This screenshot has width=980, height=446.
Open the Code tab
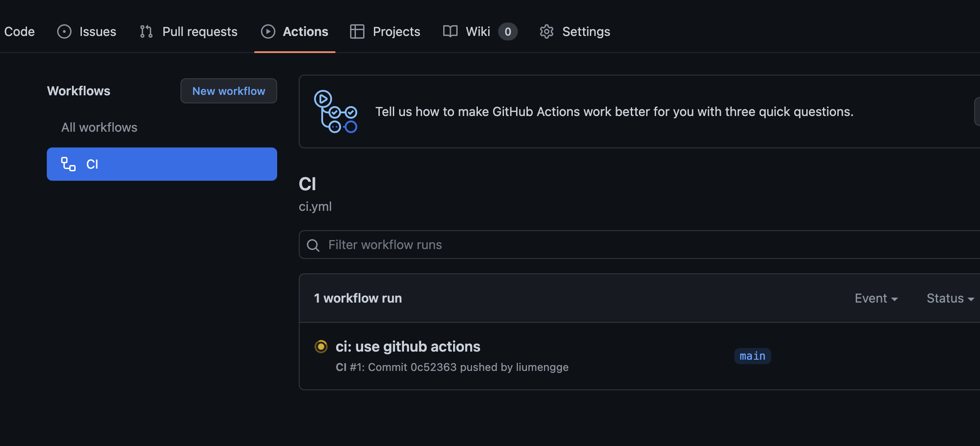[19, 31]
